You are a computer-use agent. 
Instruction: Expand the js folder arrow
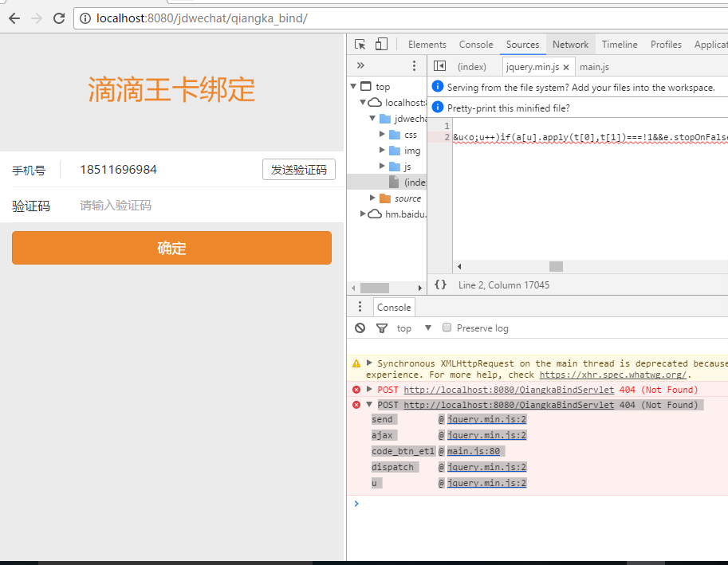382,166
